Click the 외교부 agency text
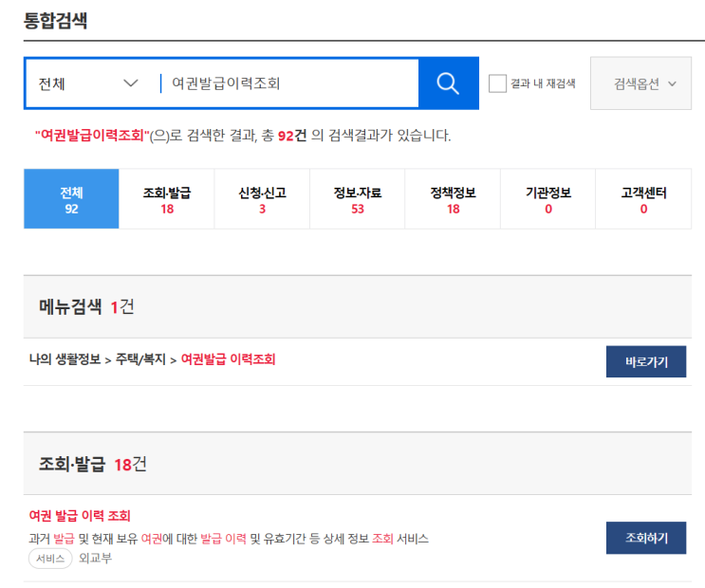The image size is (705, 588). tap(95, 559)
